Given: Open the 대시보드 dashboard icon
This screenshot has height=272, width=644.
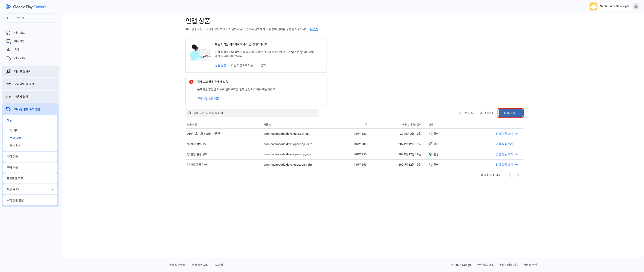Looking at the screenshot, I should point(8,33).
